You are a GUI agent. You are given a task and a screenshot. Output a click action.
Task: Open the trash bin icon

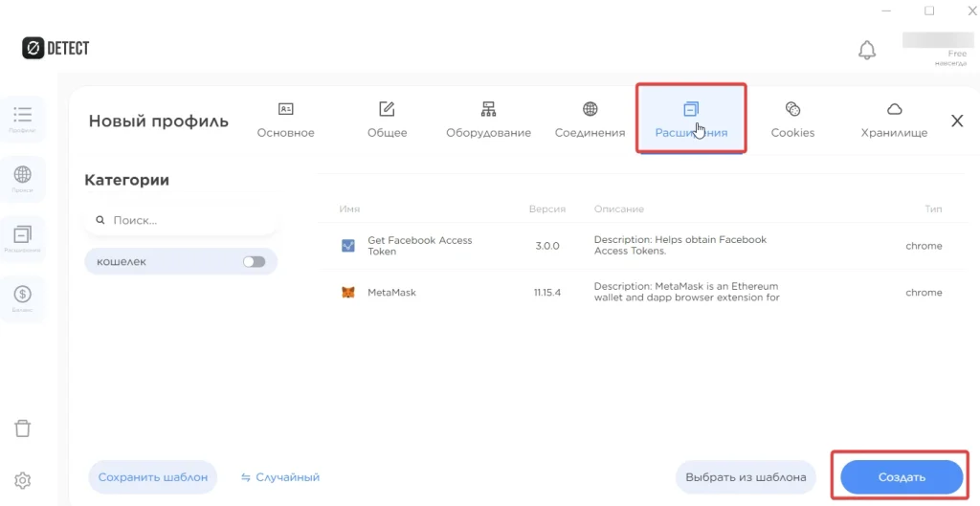click(23, 429)
